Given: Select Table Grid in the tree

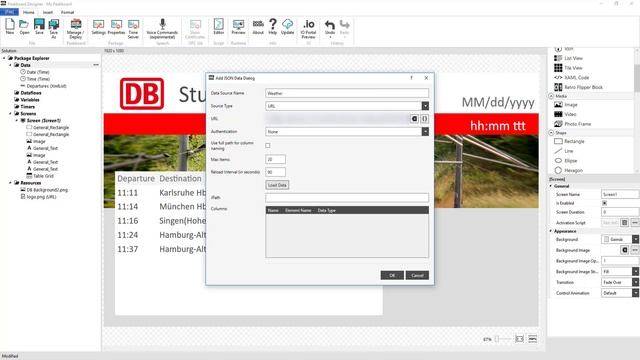Looking at the screenshot, I should click(40, 176).
